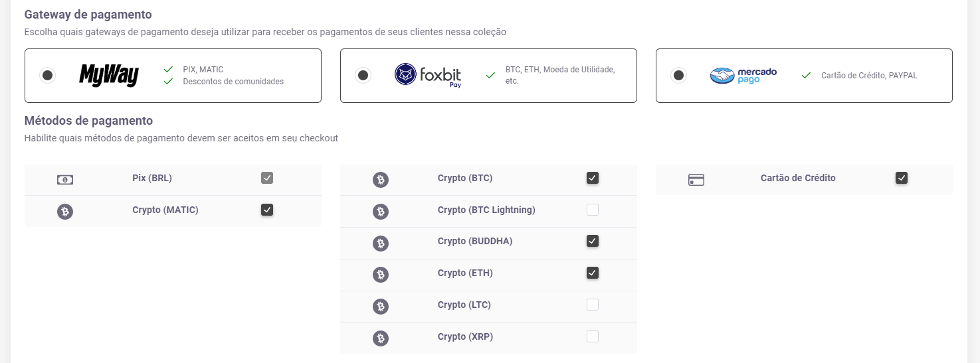Click the Crypto (BUDDHA) label
Viewport: 980px width, 363px height.
pyautogui.click(x=475, y=242)
